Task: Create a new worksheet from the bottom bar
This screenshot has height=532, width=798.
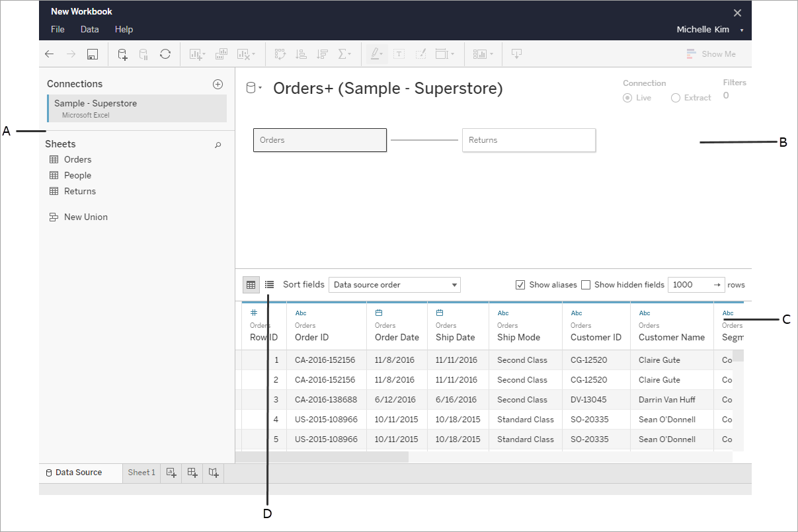Action: coord(171,473)
